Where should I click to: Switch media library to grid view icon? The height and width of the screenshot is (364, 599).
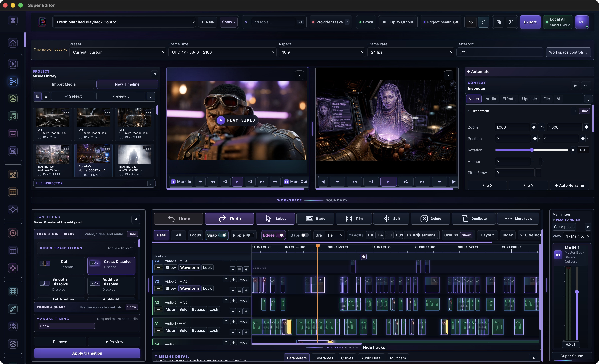tap(38, 96)
